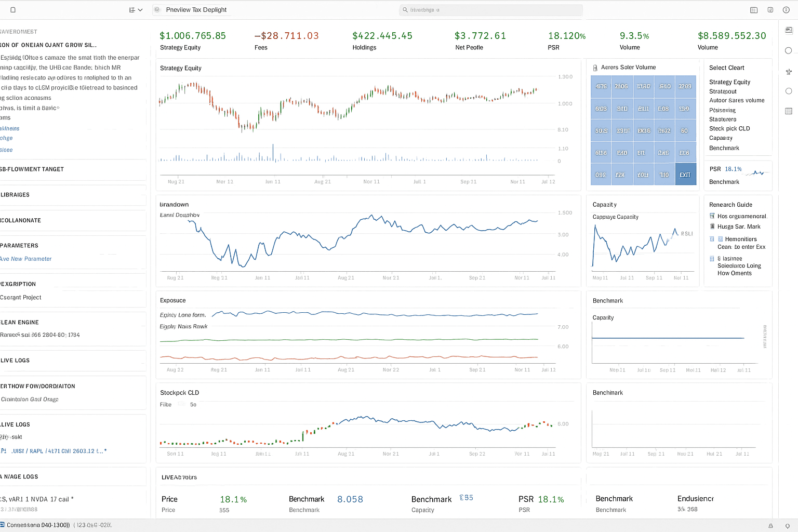Expand the COLLANONATE sidebar section
Screen dimensions: 798x532
(73, 220)
